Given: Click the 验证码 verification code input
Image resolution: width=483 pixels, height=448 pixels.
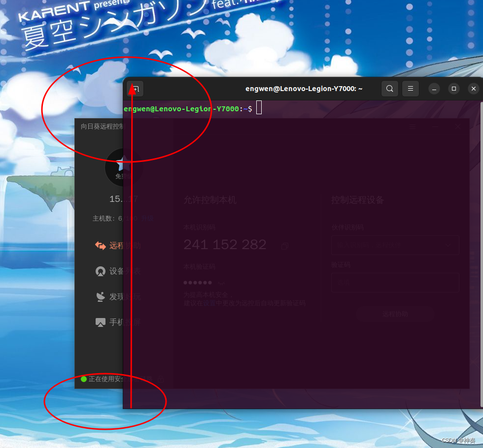Looking at the screenshot, I should [395, 283].
